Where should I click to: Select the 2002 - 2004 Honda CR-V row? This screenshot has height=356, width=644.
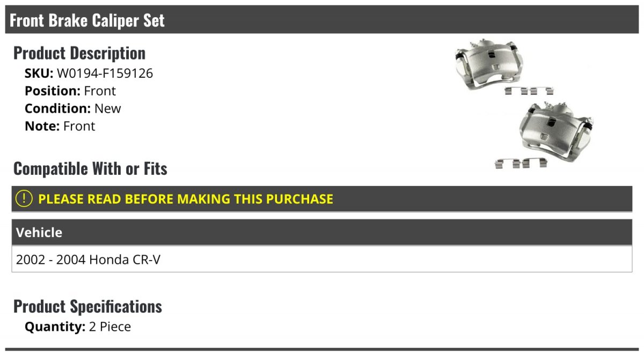click(322, 259)
